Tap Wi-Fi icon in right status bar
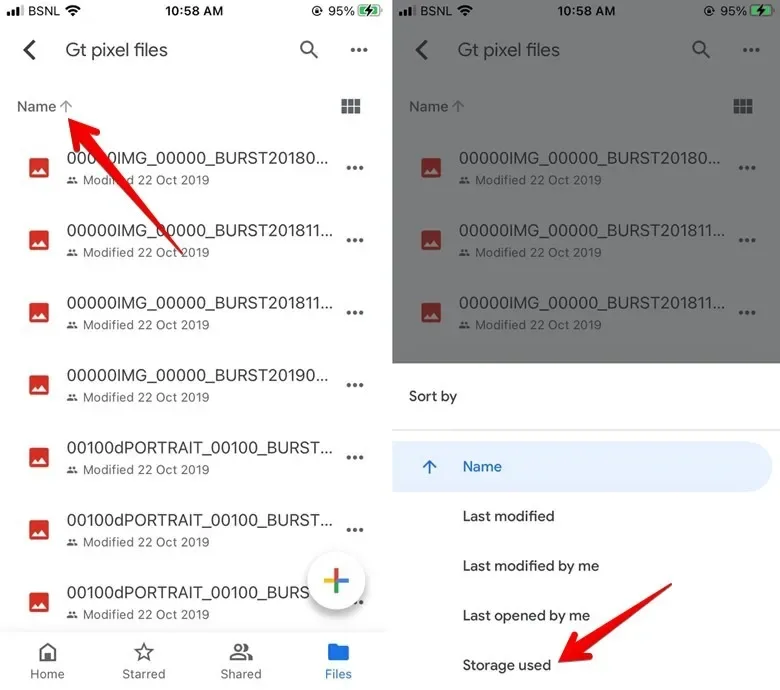780x690 pixels. point(465,10)
